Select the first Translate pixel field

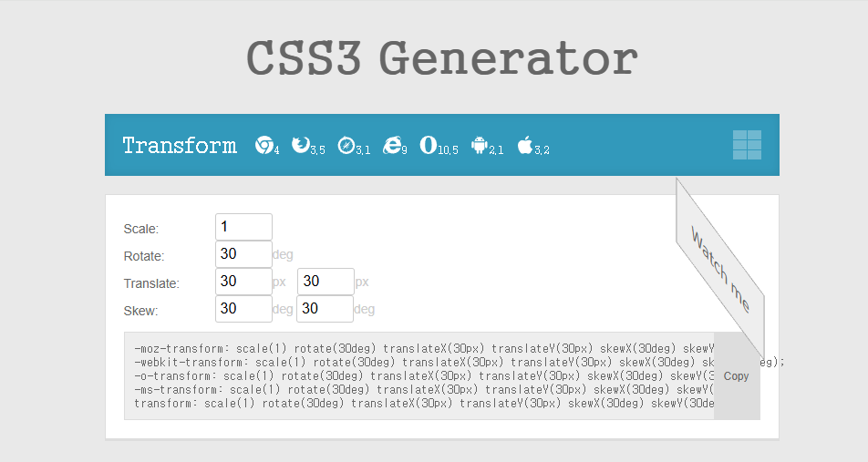coord(243,282)
